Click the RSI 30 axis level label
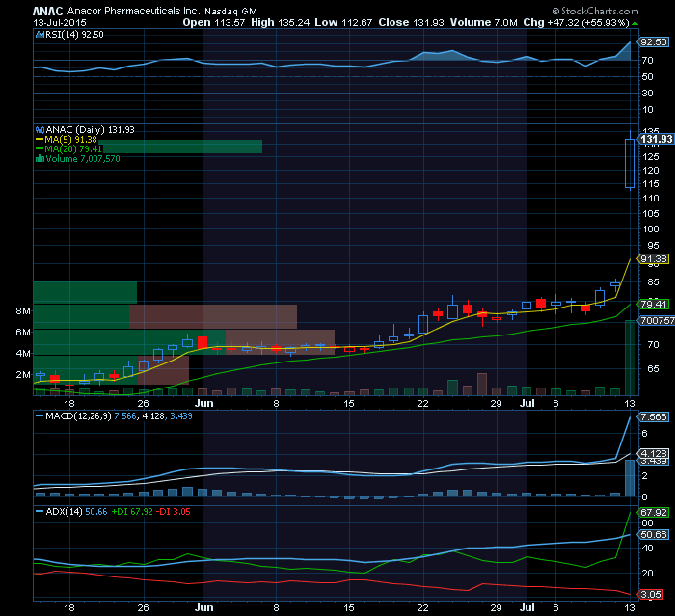This screenshot has width=675, height=616. (x=647, y=94)
